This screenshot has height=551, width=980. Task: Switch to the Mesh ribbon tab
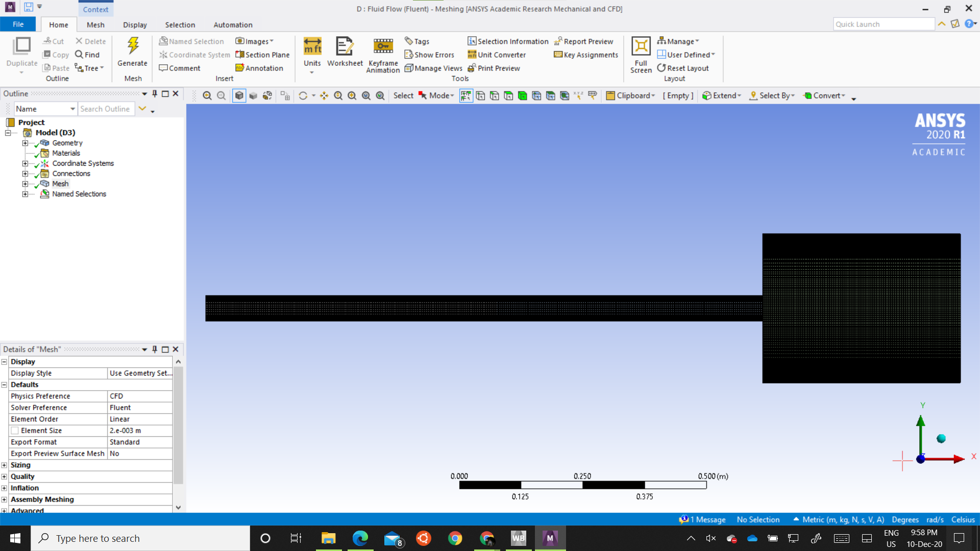coord(95,24)
